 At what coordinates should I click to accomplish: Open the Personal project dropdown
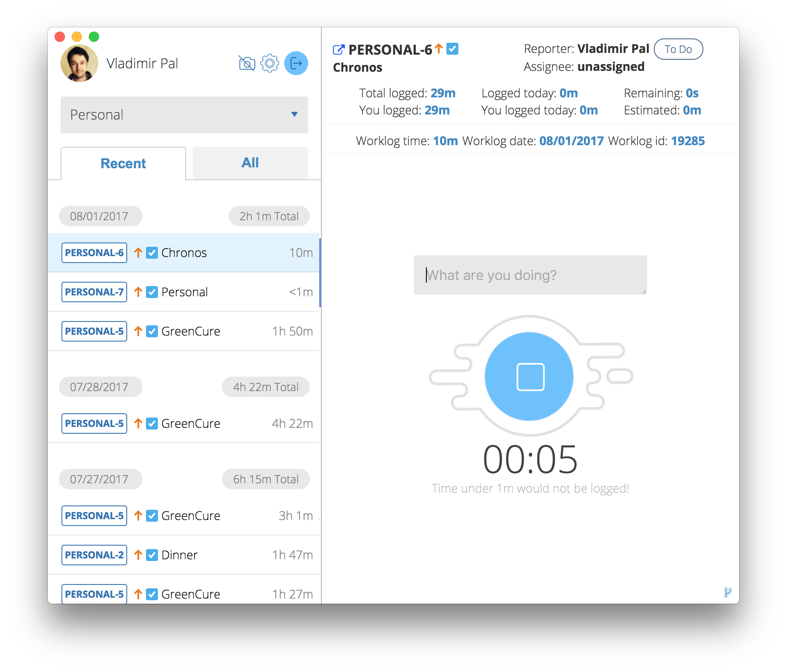184,115
